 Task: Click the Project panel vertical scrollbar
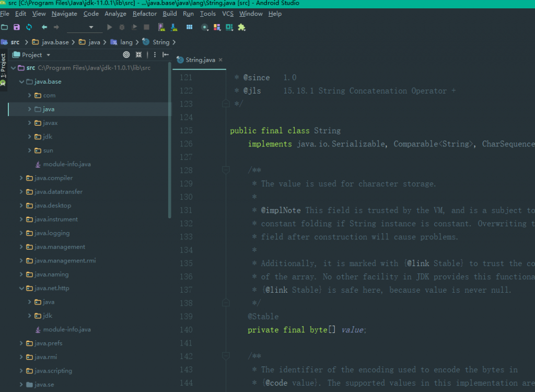[x=170, y=140]
